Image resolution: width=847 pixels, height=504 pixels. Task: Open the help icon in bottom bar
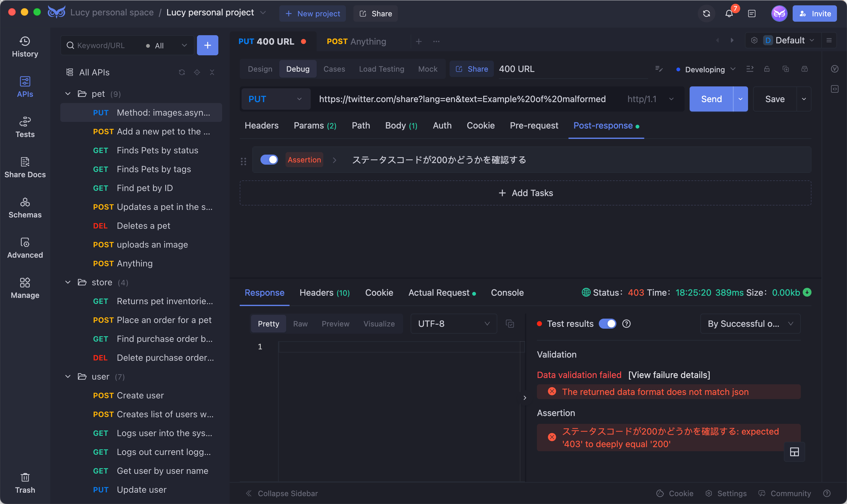[827, 493]
